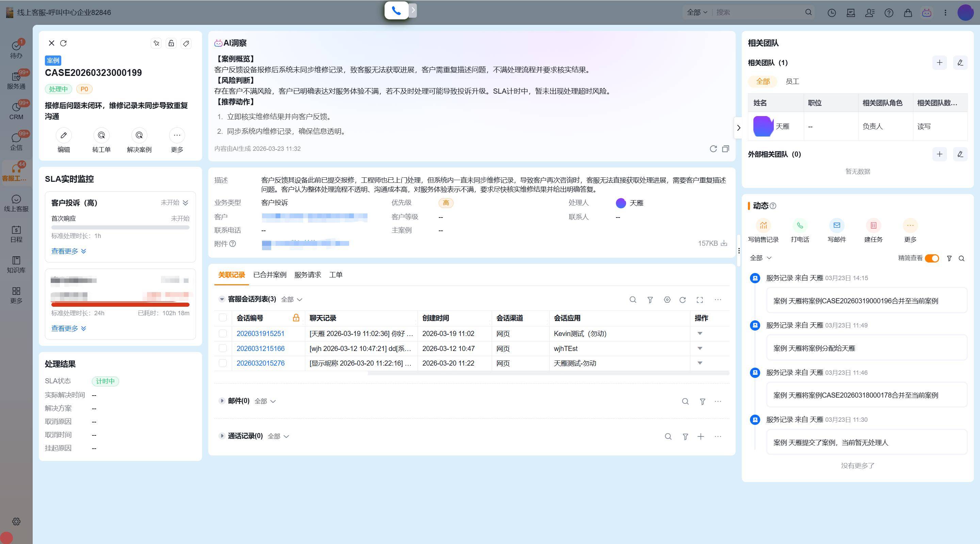The image size is (980, 544).
Task: Click the phone dialer icon at top
Action: (x=396, y=11)
